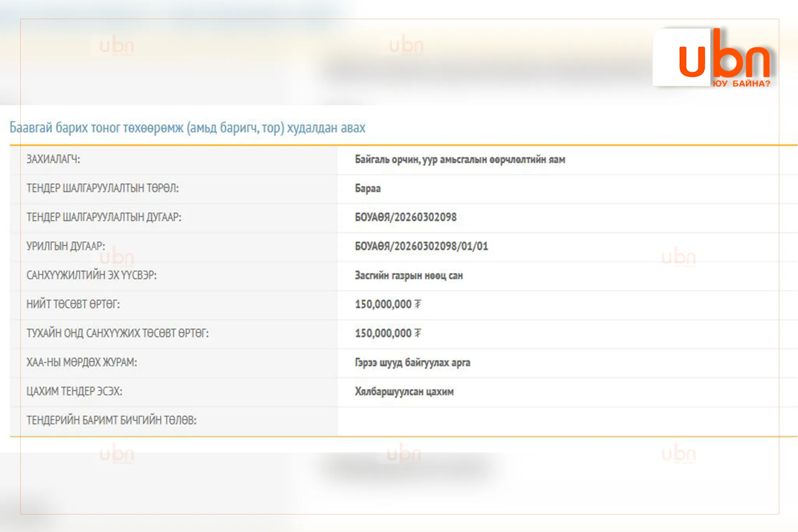Image resolution: width=798 pixels, height=532 pixels.
Task: Select the ЦАХИМ ТЕНДЕР ЭСЭХ label
Action: pyautogui.click(x=74, y=391)
